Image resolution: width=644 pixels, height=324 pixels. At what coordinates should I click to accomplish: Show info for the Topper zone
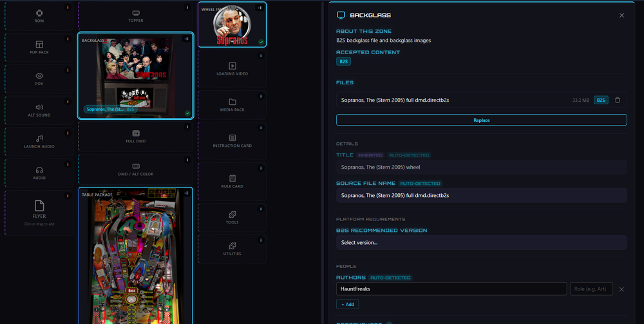[x=187, y=7]
